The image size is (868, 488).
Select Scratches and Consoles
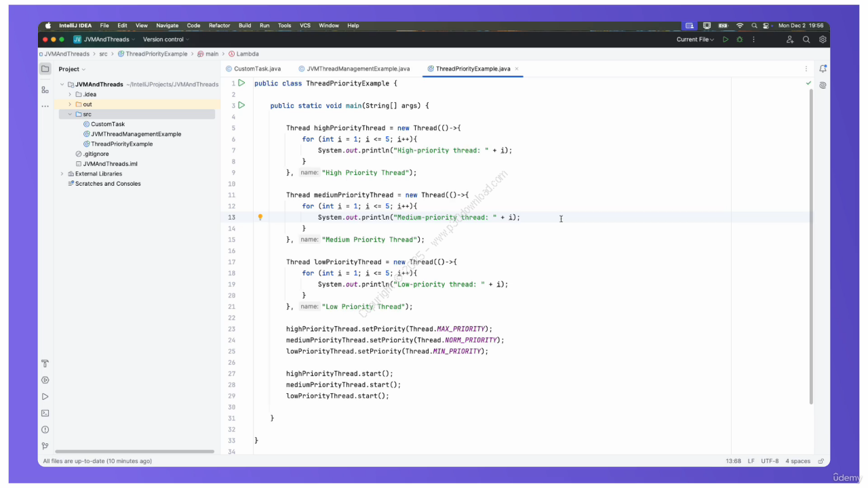(x=104, y=184)
